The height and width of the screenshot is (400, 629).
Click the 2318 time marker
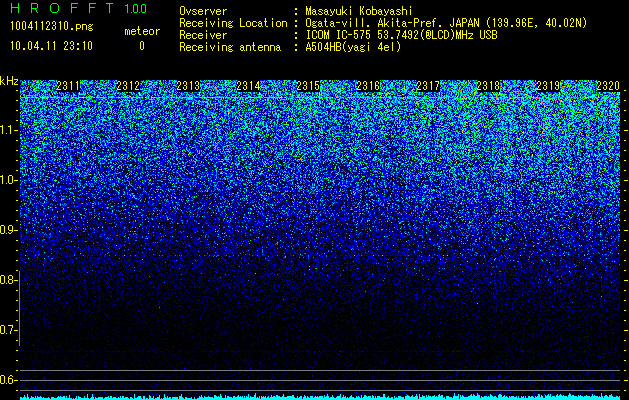pos(488,86)
